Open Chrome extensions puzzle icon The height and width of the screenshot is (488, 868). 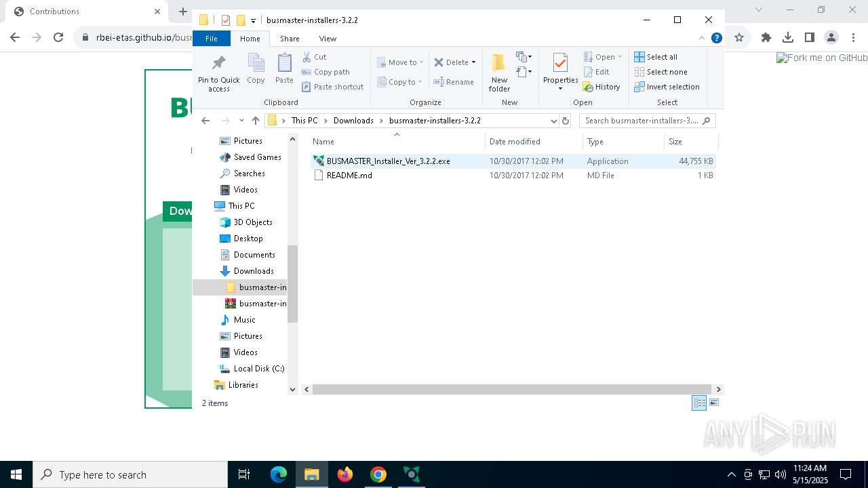766,37
